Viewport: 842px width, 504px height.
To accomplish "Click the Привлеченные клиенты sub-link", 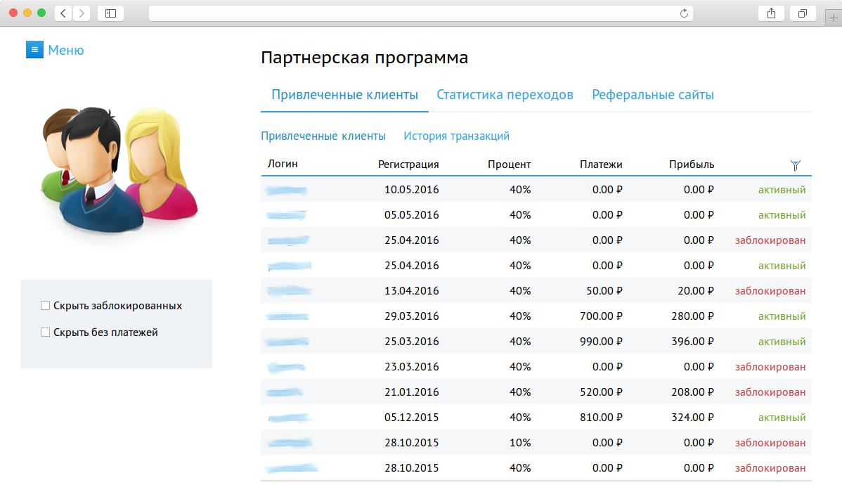I will (323, 136).
